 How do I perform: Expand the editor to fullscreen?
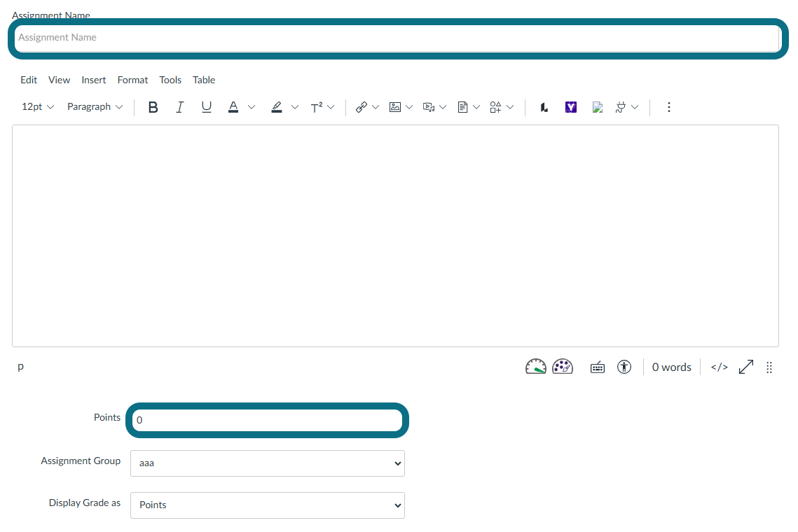[746, 367]
